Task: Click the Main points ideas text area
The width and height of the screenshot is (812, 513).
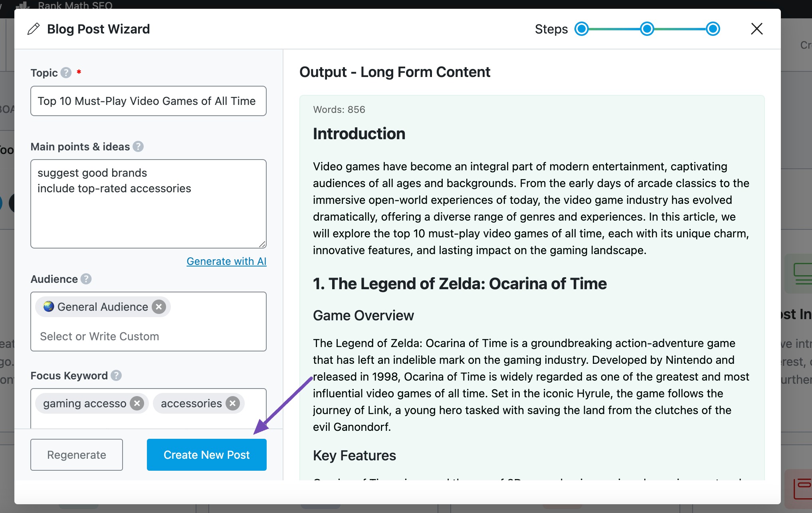Action: tap(149, 203)
